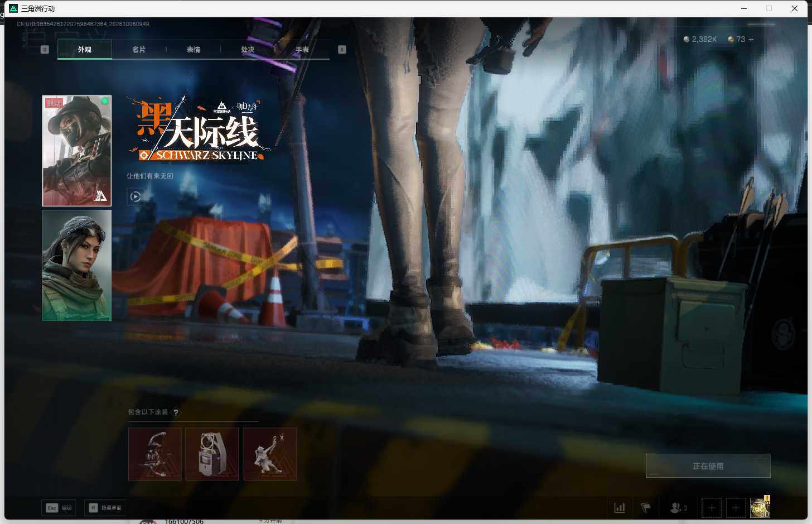Open the friends list icon showing 3

pos(679,508)
